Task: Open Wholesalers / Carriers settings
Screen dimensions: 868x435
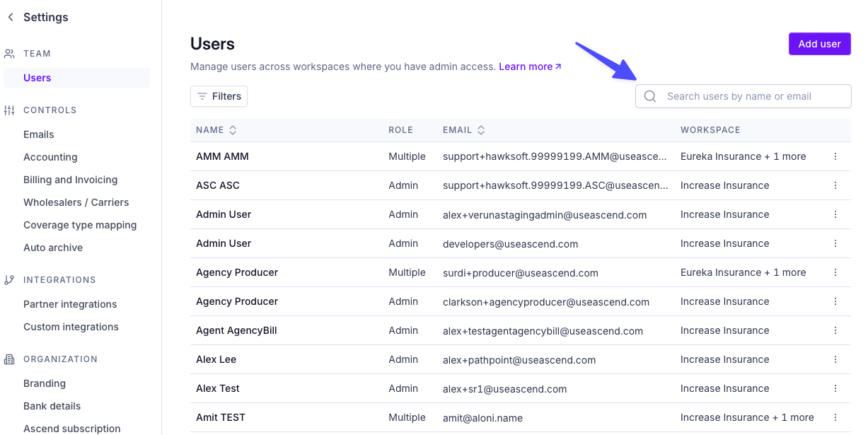Action: 76,202
